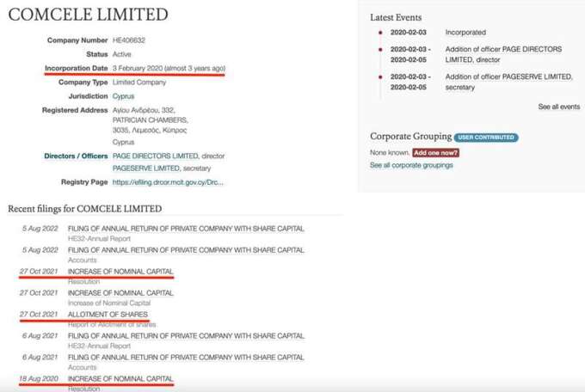
Task: Open the Cyprus jurisdiction link
Action: (123, 96)
